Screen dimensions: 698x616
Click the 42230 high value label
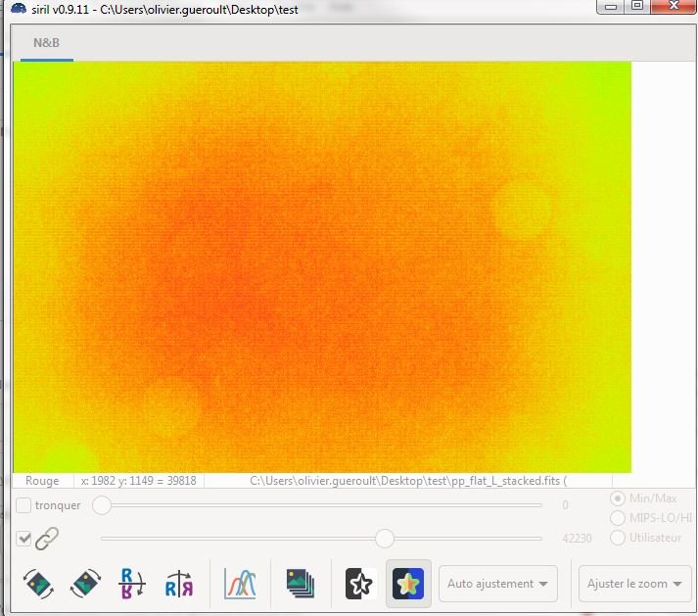tap(577, 539)
